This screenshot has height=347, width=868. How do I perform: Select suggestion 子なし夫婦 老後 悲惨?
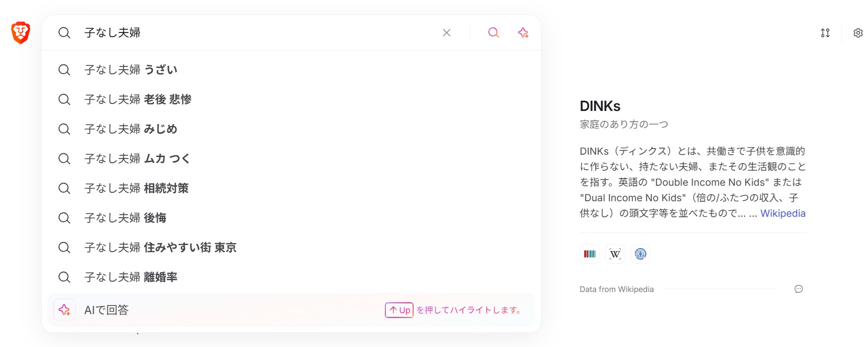point(138,100)
